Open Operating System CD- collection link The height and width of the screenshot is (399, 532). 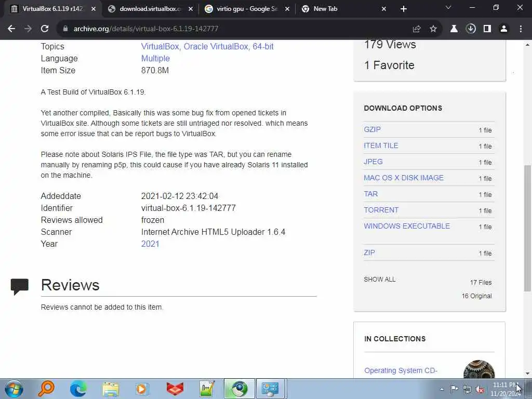click(401, 370)
